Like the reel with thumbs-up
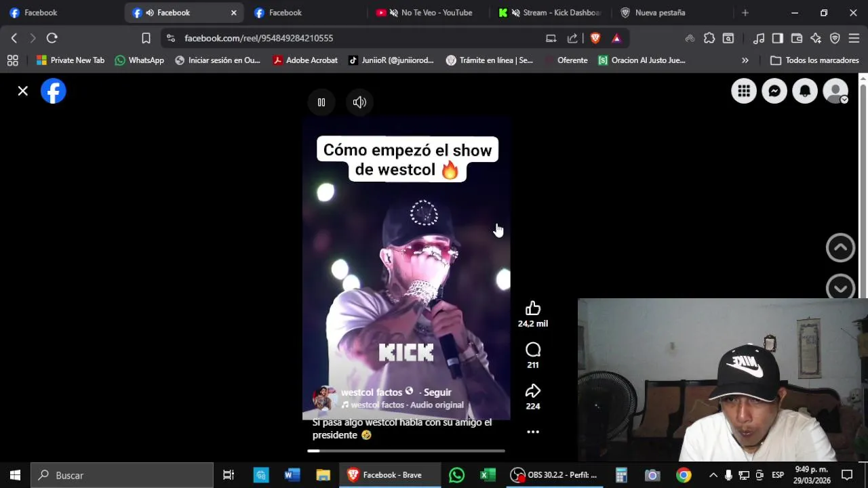868x488 pixels. click(533, 308)
